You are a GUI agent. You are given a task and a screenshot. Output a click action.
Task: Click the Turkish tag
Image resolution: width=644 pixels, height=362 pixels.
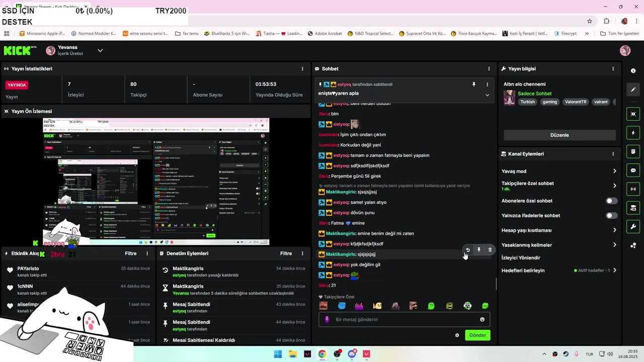coord(527,102)
